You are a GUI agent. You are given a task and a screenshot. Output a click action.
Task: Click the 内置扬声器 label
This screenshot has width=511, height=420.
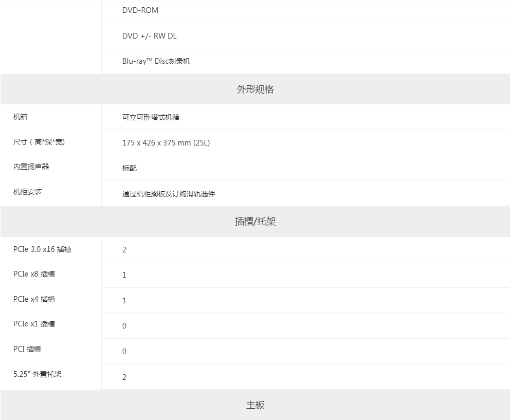tap(31, 167)
